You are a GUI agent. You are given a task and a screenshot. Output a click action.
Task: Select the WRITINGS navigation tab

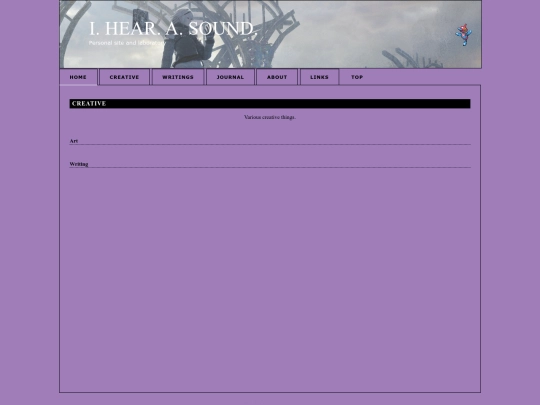(x=178, y=77)
